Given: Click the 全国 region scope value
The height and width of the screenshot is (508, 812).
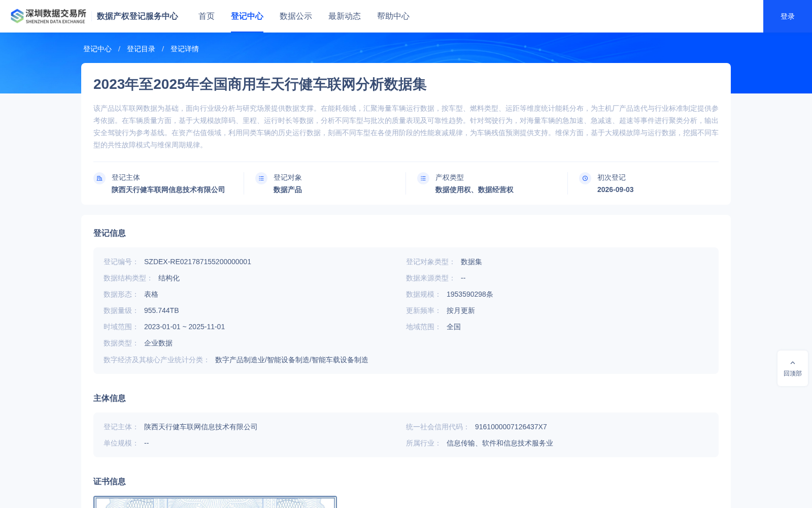Looking at the screenshot, I should [x=454, y=327].
